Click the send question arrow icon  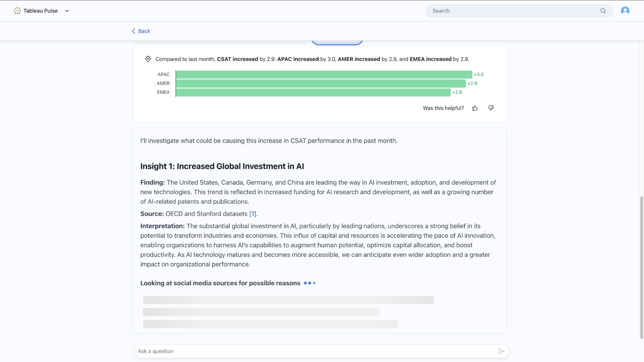pos(501,351)
